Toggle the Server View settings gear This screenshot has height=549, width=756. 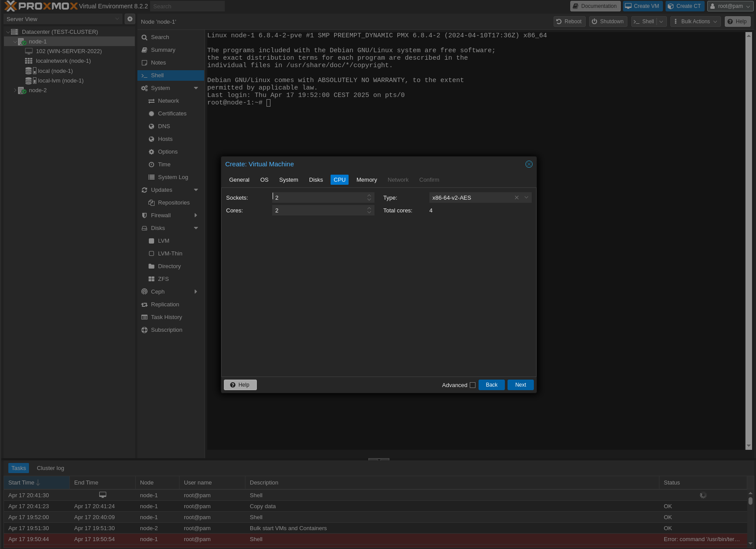tap(130, 19)
